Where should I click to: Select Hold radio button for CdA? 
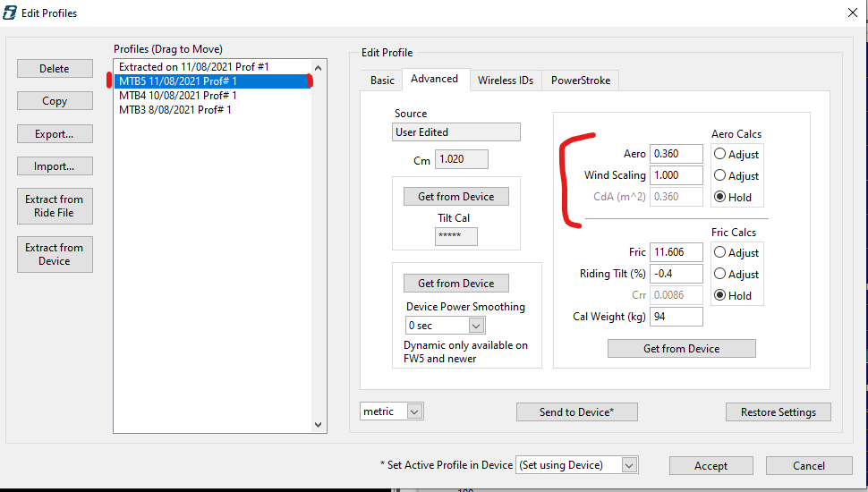pos(719,197)
